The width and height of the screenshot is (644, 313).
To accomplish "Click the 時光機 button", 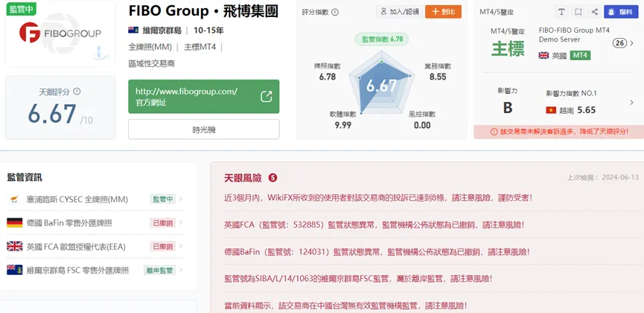I will [204, 129].
